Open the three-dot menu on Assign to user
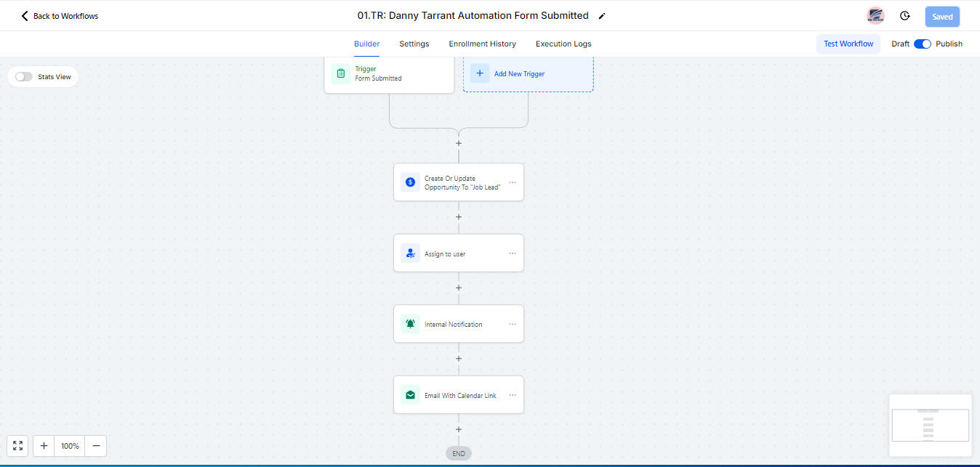The height and width of the screenshot is (467, 980). click(511, 252)
